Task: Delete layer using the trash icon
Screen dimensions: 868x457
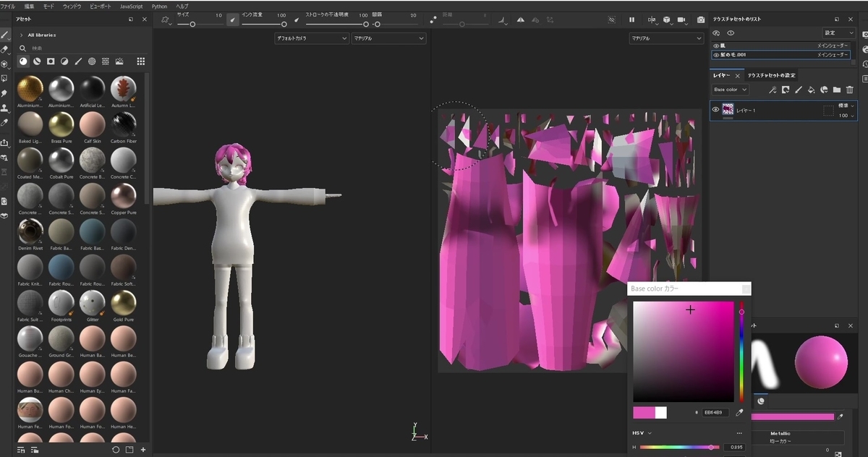Action: point(850,90)
